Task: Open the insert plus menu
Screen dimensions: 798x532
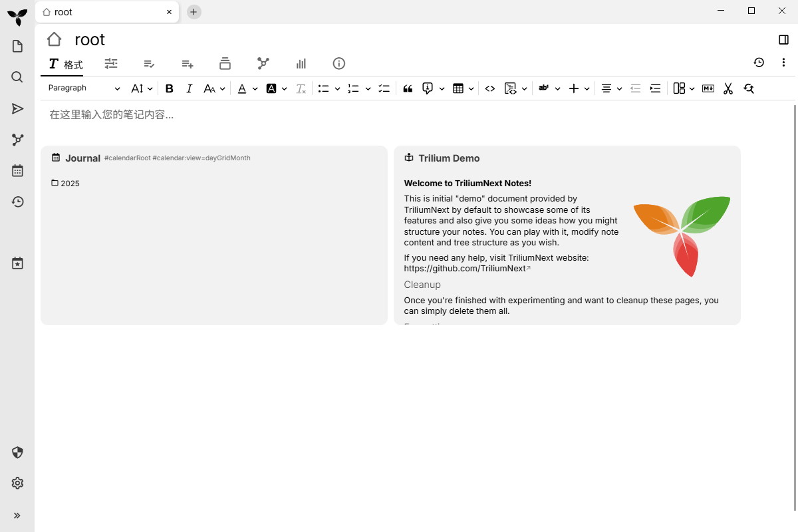Action: click(579, 88)
